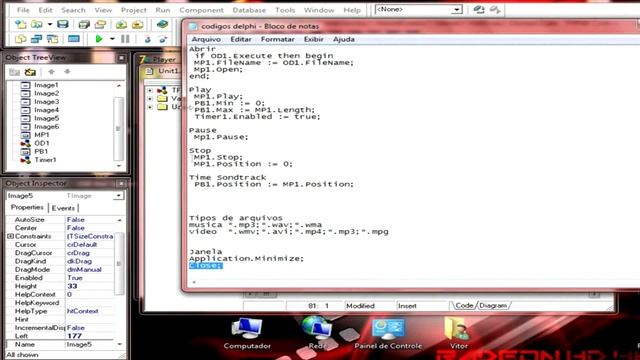This screenshot has height=360, width=640.
Task: Open Computador desktop icon
Action: [247, 333]
